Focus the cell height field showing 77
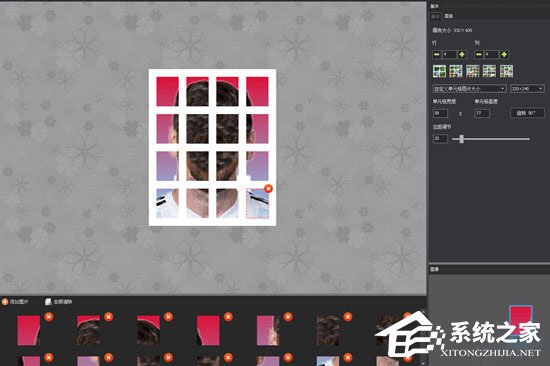 tap(482, 113)
